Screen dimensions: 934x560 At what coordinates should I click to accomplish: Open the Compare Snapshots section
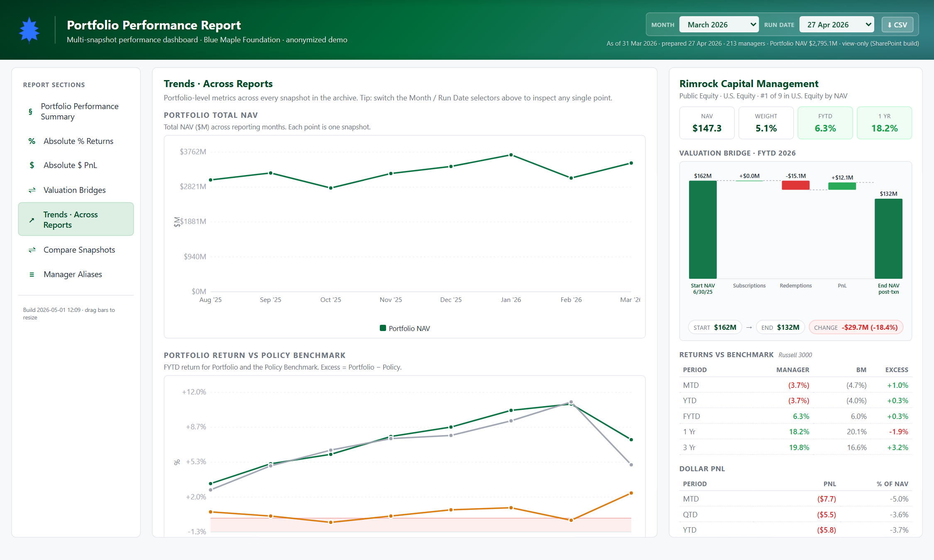point(76,250)
